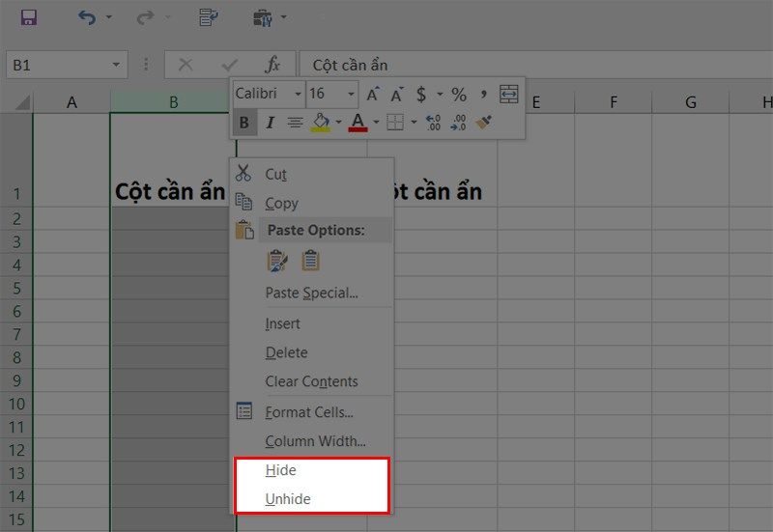Click the Undo arrow icon
The height and width of the screenshot is (532, 773).
(x=87, y=17)
